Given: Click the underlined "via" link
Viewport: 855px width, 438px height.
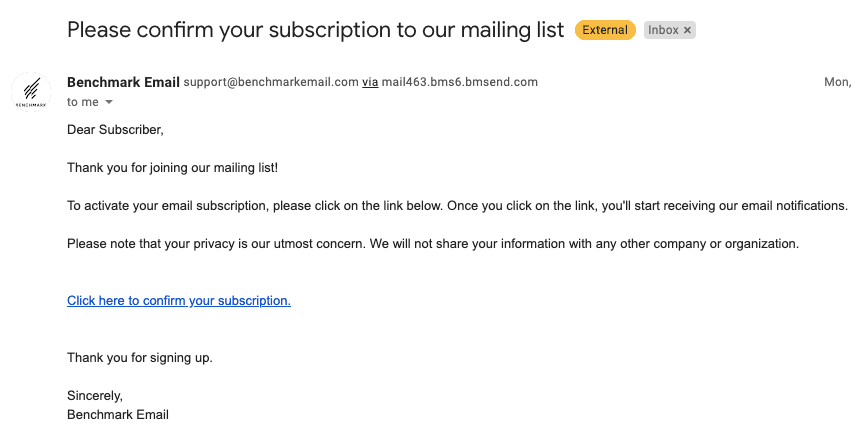Looking at the screenshot, I should [370, 82].
